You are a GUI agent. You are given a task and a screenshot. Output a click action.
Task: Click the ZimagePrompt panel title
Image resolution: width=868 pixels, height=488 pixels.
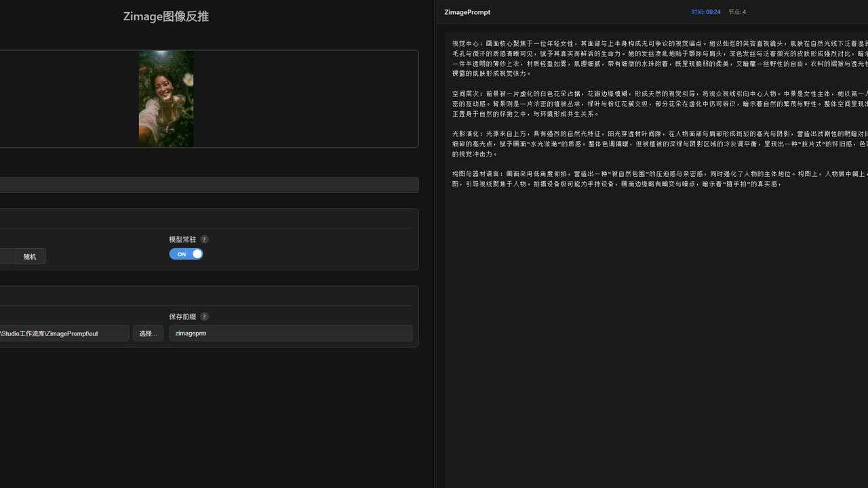point(467,12)
